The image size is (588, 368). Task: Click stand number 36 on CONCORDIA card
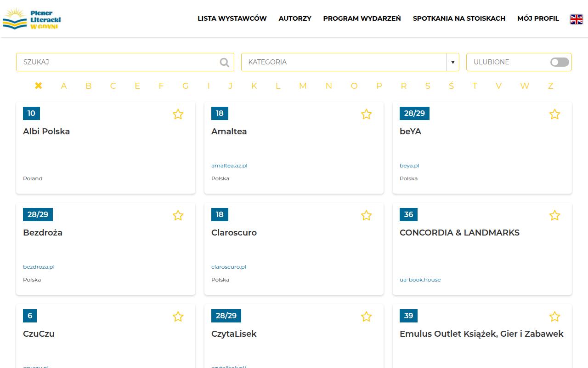tap(408, 214)
